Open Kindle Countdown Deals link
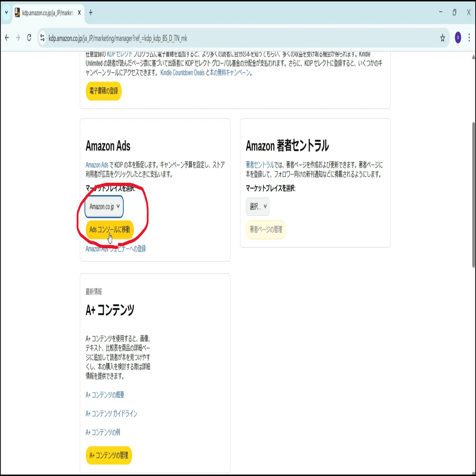The image size is (476, 476). [182, 73]
